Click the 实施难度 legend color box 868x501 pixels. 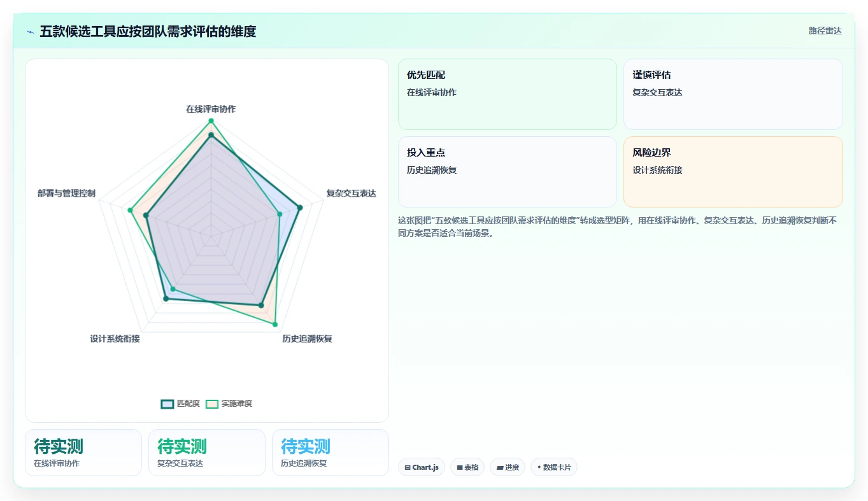212,404
